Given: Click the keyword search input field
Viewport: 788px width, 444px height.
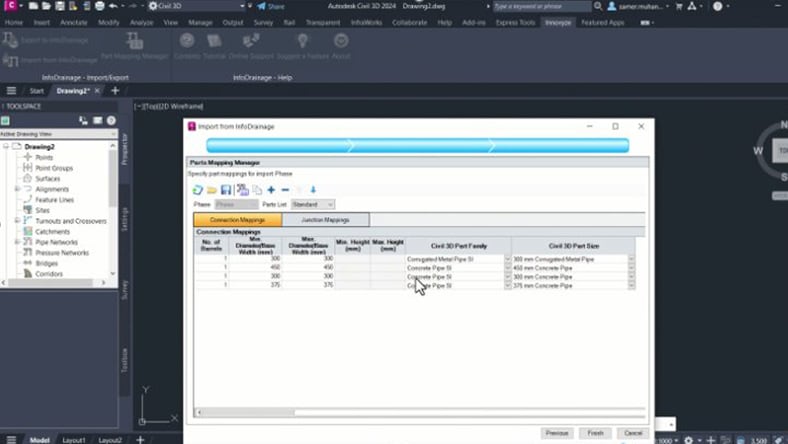Looking at the screenshot, I should click(x=541, y=6).
